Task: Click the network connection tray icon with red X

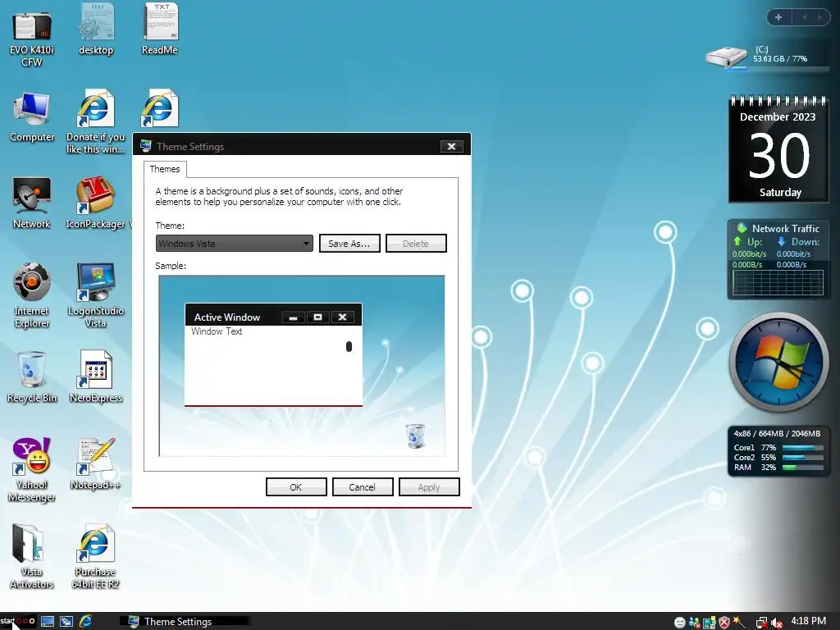Action: pyautogui.click(x=761, y=623)
